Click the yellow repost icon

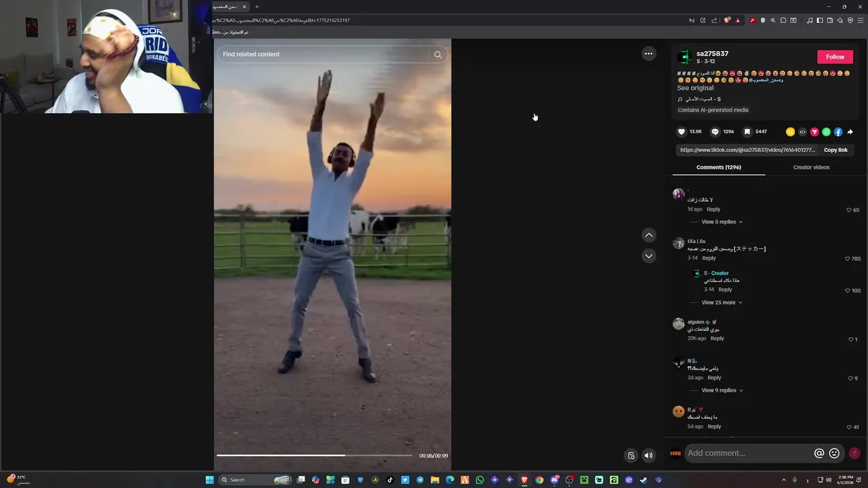click(790, 131)
